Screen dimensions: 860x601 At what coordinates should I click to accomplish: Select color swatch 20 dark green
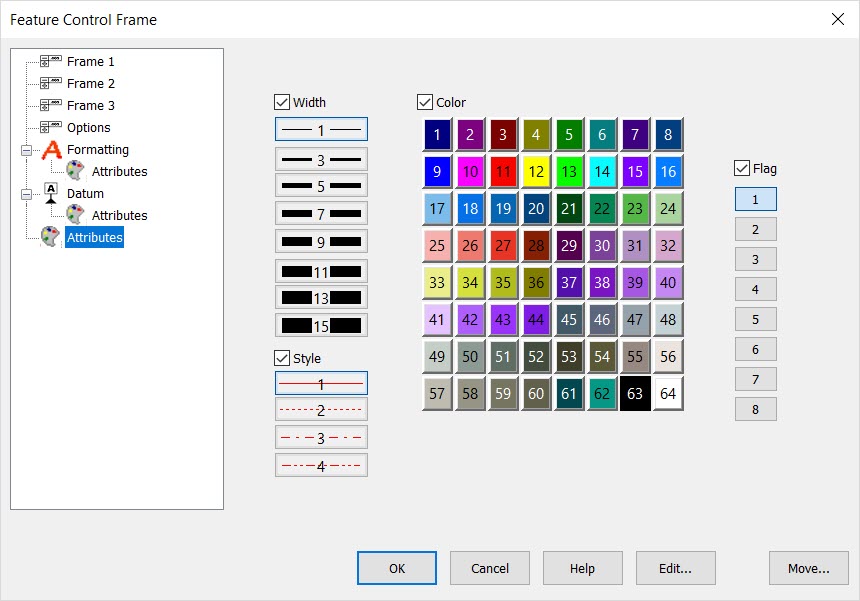[536, 208]
